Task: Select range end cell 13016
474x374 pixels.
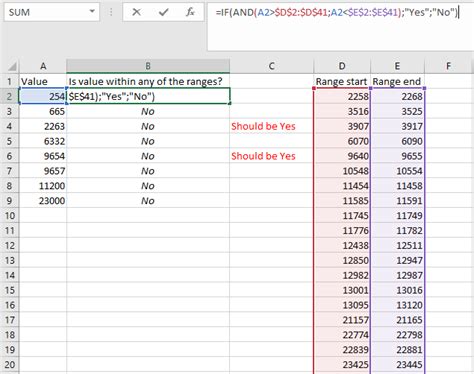Action: (397, 290)
